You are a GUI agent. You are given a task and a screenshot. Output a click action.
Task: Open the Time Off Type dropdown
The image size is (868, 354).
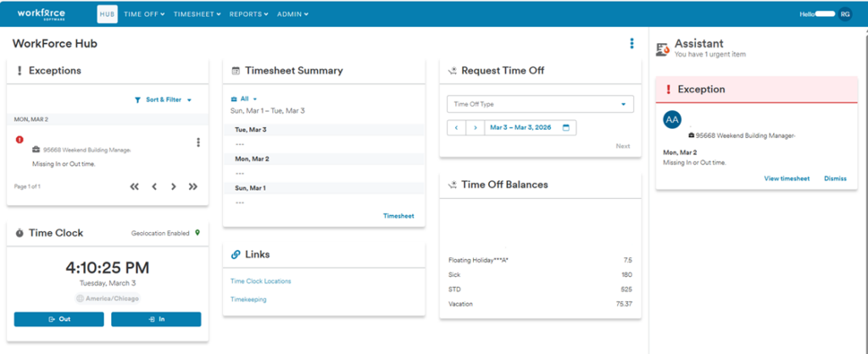[539, 104]
